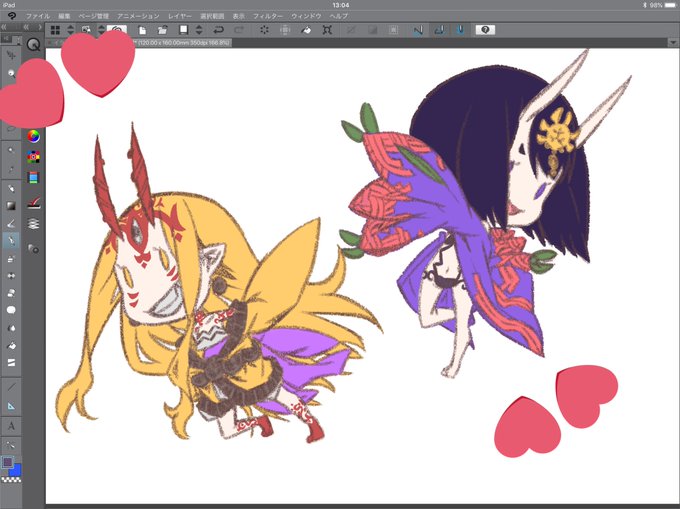The height and width of the screenshot is (509, 680).
Task: Toggle the snap to grid icon
Action: tap(460, 30)
